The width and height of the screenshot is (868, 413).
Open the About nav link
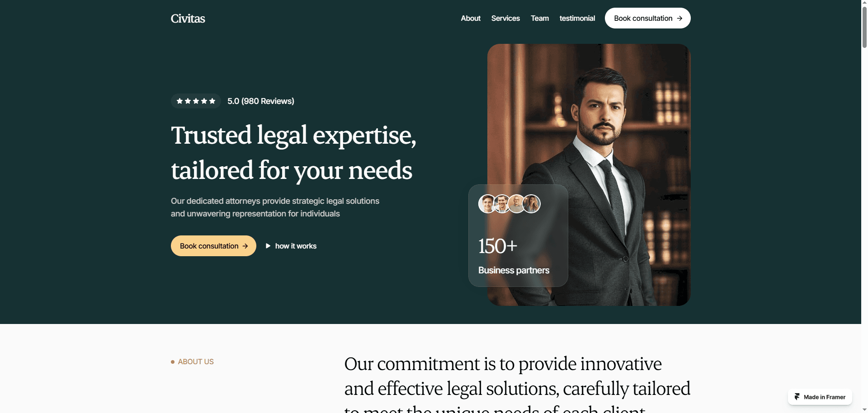[x=471, y=18]
